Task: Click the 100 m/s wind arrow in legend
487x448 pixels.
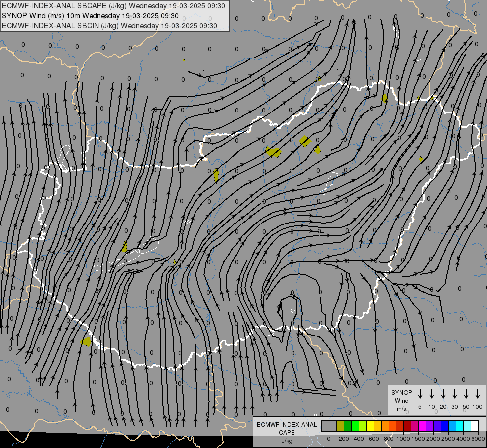Action: (478, 394)
